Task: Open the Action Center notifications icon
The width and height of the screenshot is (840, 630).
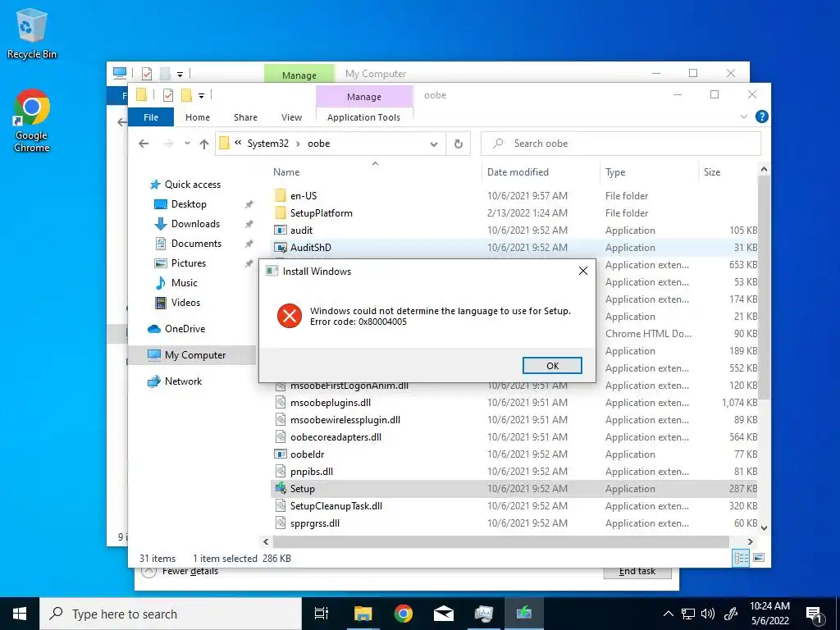Action: pyautogui.click(x=815, y=614)
